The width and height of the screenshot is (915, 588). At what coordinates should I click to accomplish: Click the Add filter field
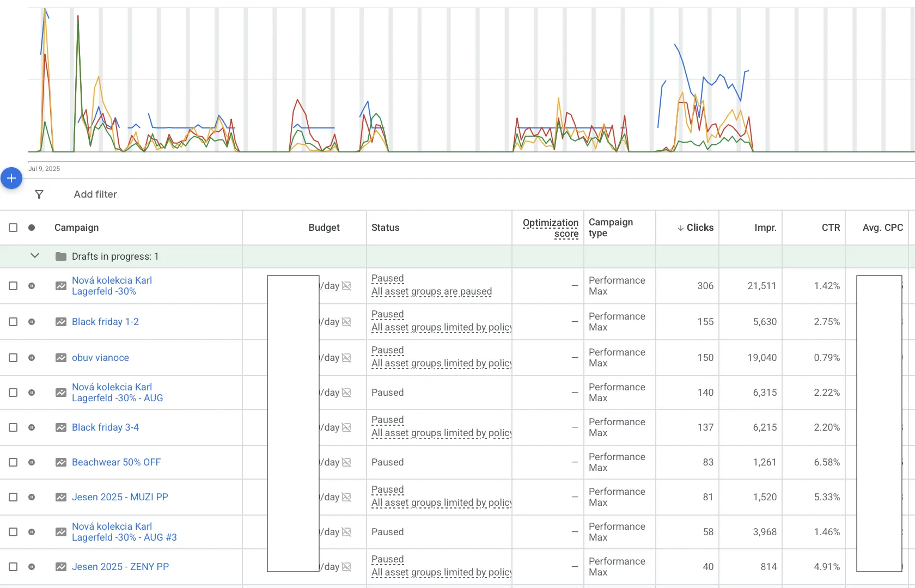[95, 194]
